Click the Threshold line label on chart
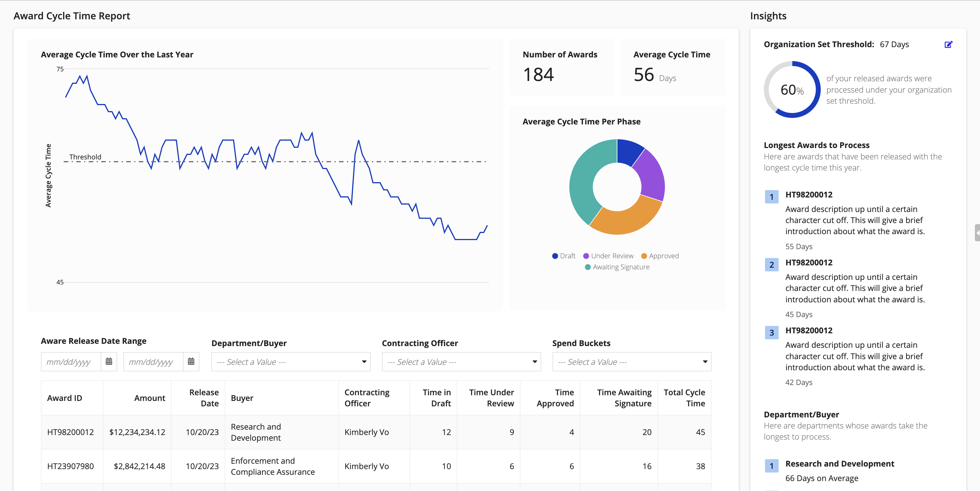980x491 pixels. pyautogui.click(x=85, y=157)
